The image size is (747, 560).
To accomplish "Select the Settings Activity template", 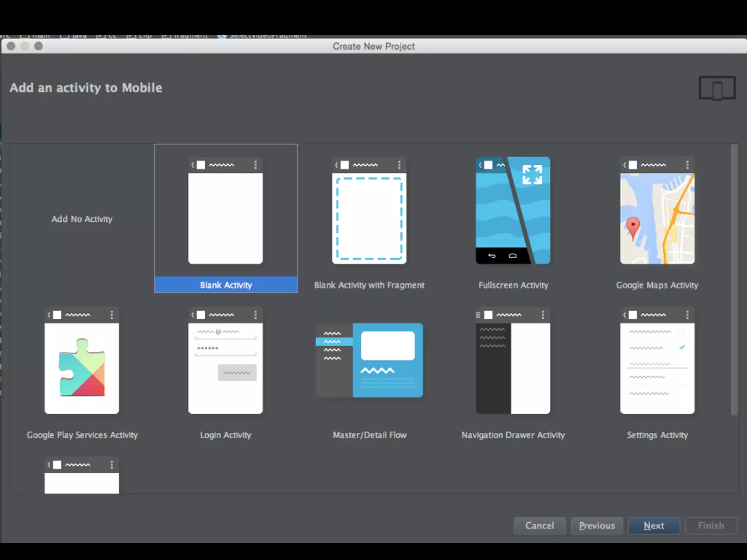I will tap(657, 361).
